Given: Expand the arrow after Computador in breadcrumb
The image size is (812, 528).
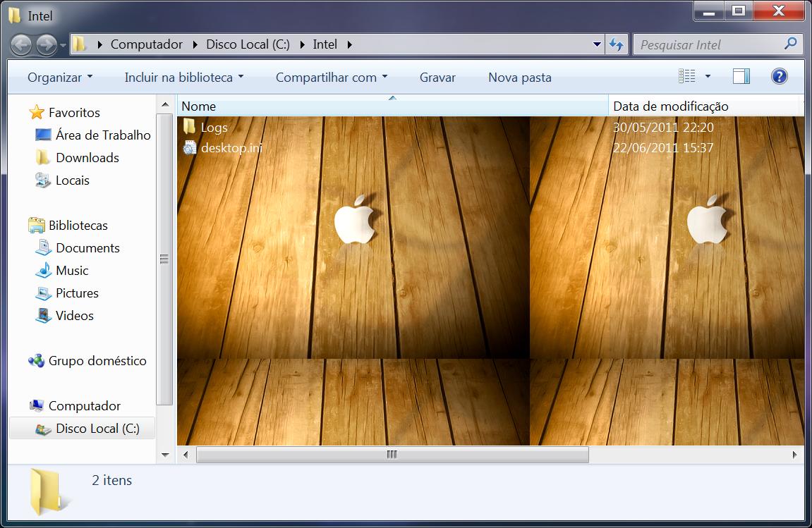Looking at the screenshot, I should (195, 45).
